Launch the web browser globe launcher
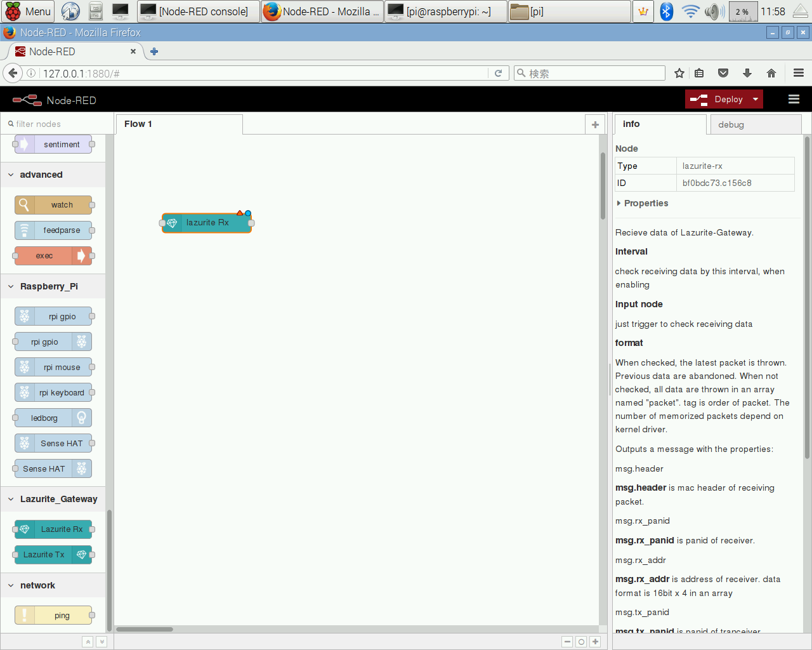Image resolution: width=812 pixels, height=650 pixels. [x=70, y=11]
